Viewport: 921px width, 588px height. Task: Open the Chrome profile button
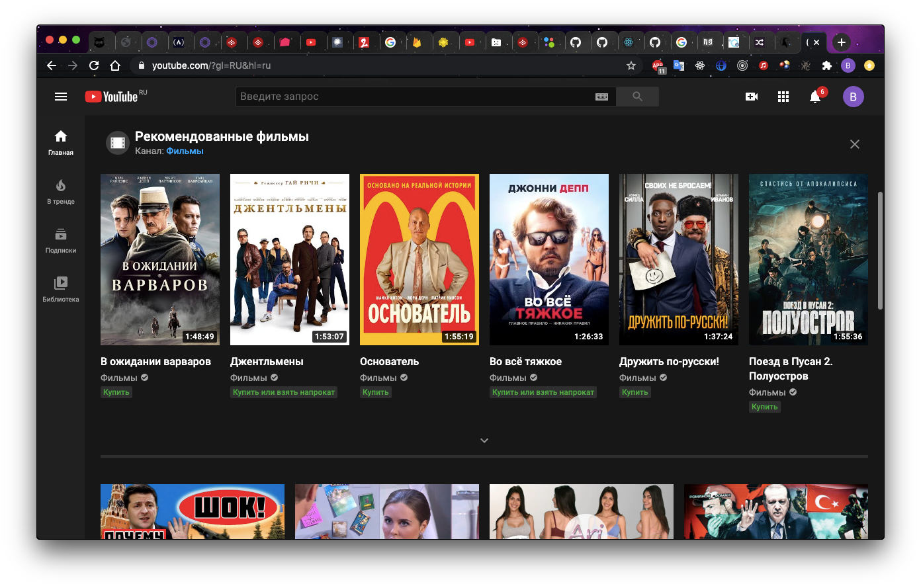[x=848, y=65]
